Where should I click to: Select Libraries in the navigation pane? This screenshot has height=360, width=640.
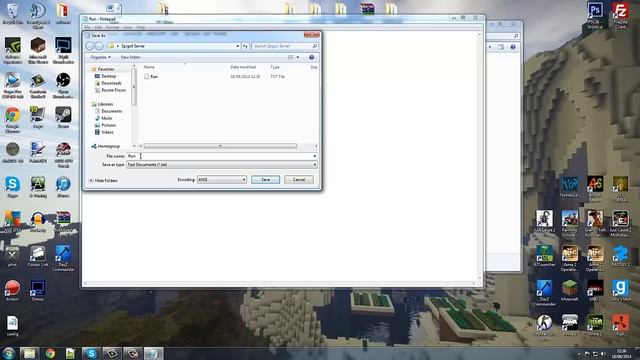point(105,104)
